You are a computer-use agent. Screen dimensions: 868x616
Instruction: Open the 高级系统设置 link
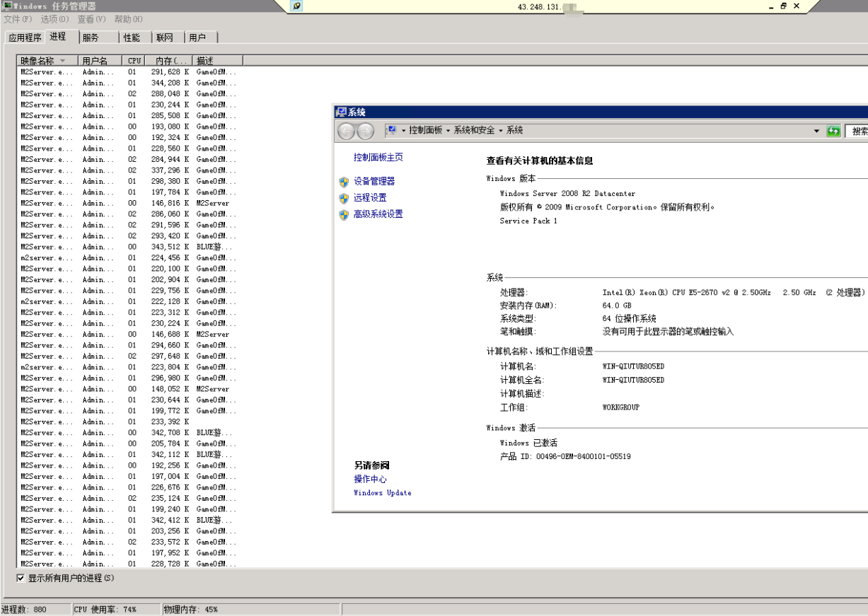point(378,214)
